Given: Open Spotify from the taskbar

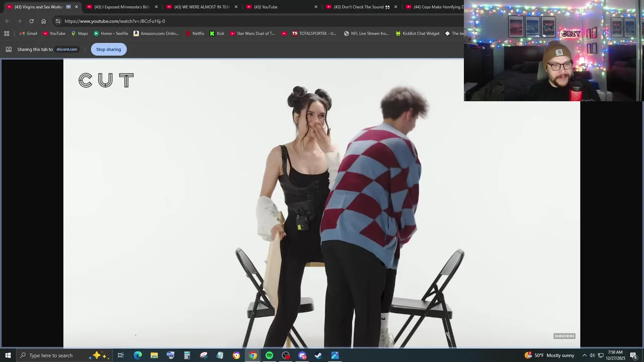Looking at the screenshot, I should click(x=269, y=355).
